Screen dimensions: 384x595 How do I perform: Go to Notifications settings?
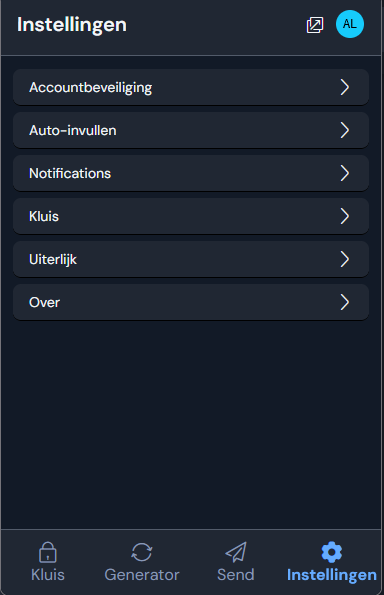[x=191, y=173]
